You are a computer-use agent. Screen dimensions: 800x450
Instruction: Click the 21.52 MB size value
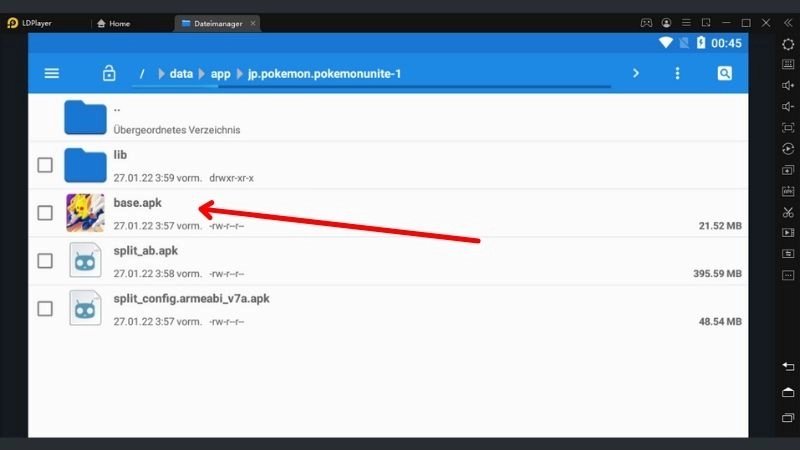pos(720,226)
